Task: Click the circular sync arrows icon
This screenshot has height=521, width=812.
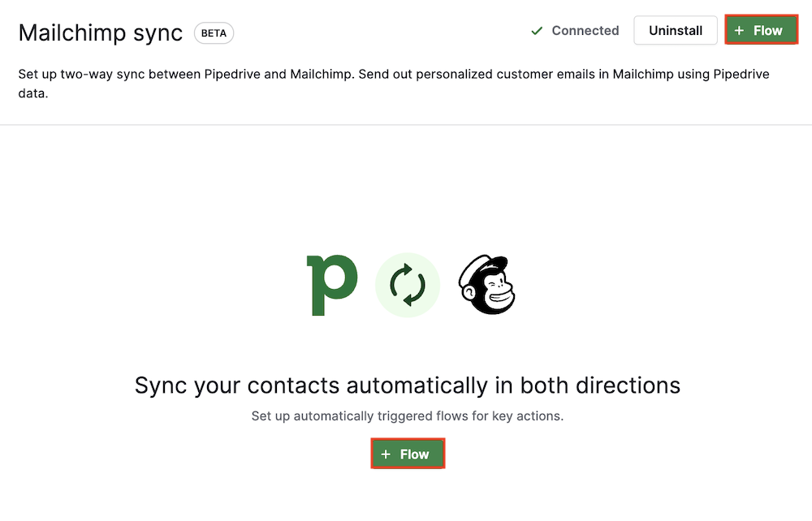Action: click(x=408, y=285)
